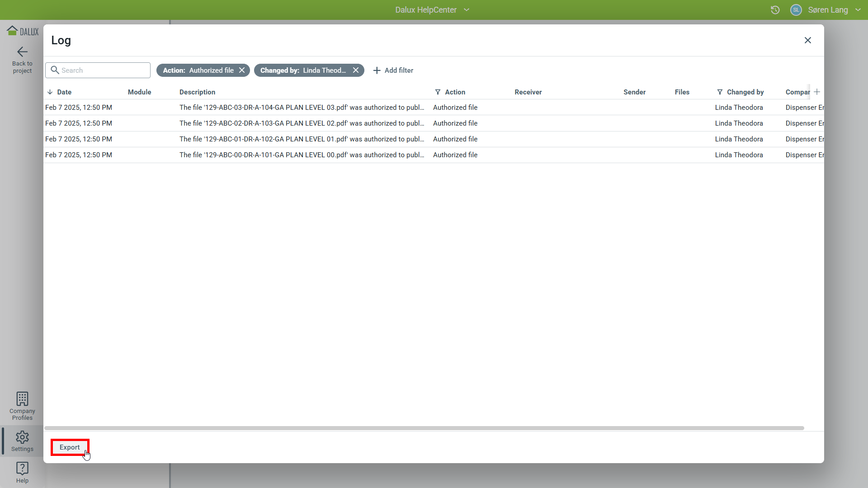Click the filter icon on Action column

[438, 92]
